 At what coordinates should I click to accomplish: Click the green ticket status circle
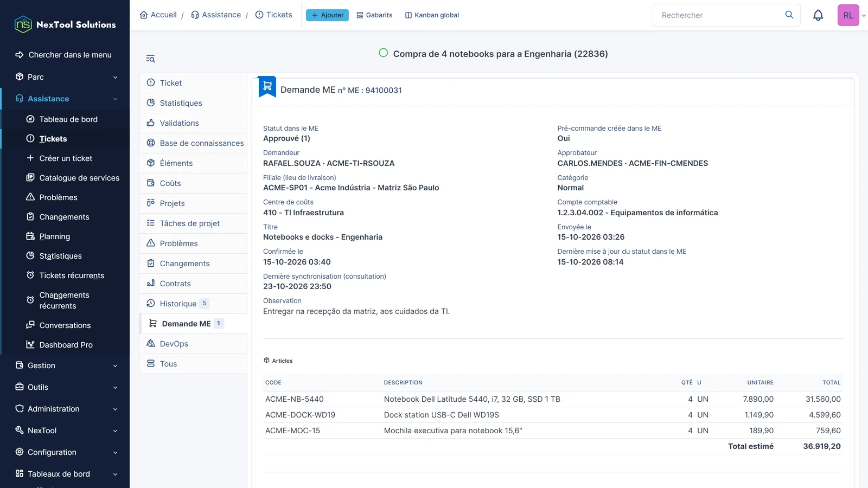384,53
